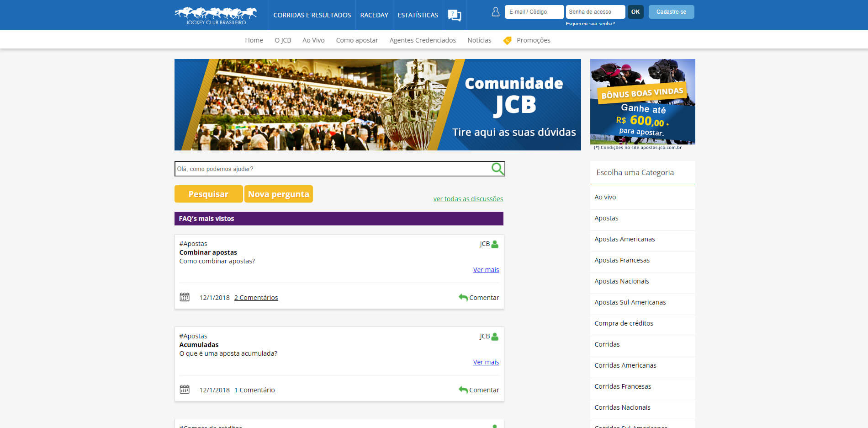This screenshot has height=428, width=868.
Task: Select Corridas Americanas category
Action: [642, 365]
